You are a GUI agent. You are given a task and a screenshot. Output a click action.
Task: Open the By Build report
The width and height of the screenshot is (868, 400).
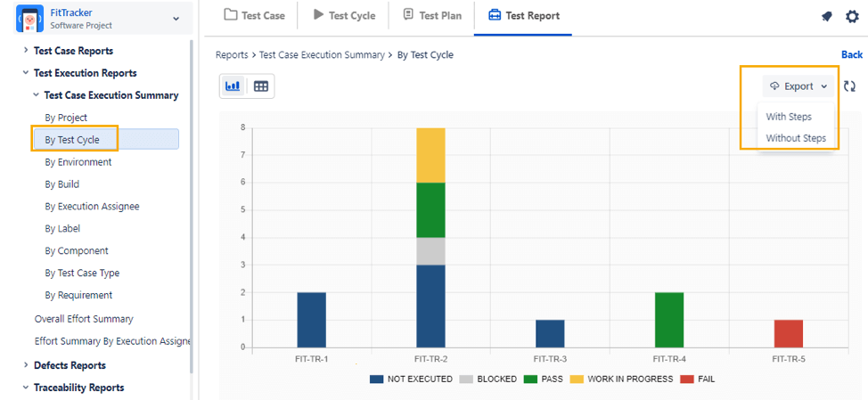click(62, 184)
